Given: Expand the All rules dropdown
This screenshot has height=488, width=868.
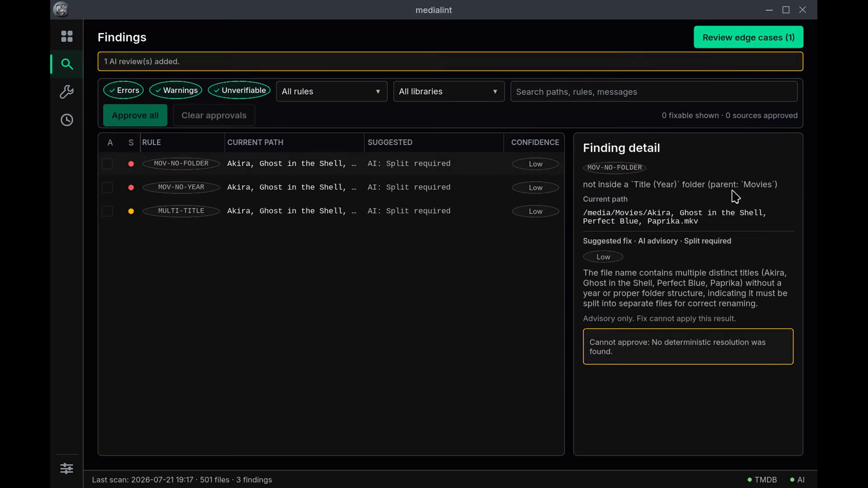Looking at the screenshot, I should pos(332,91).
